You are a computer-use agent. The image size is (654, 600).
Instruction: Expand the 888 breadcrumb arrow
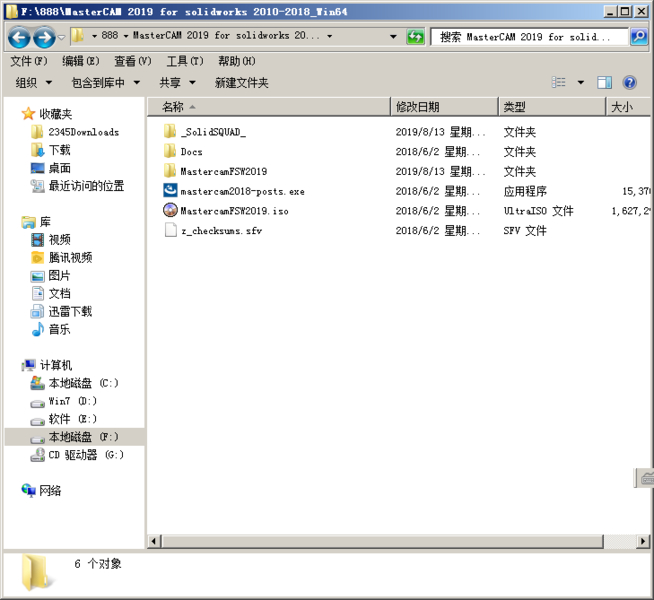pyautogui.click(x=126, y=36)
